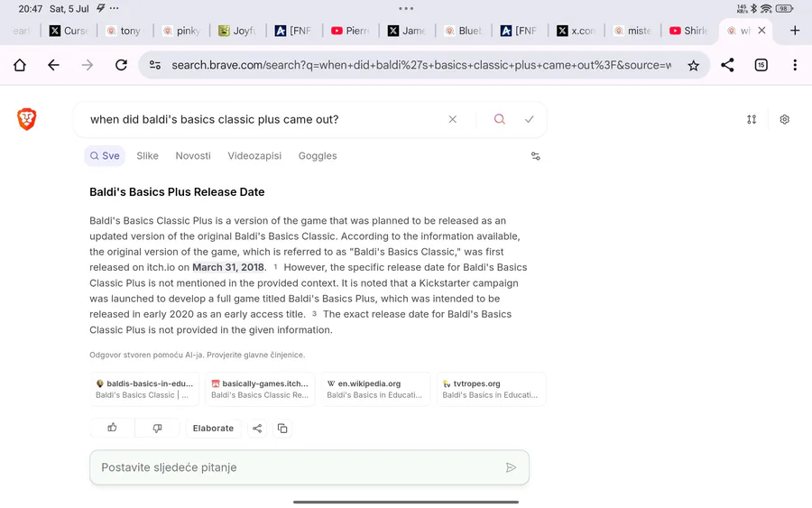Select the Novosti news results
812x508 pixels.
pyautogui.click(x=193, y=156)
